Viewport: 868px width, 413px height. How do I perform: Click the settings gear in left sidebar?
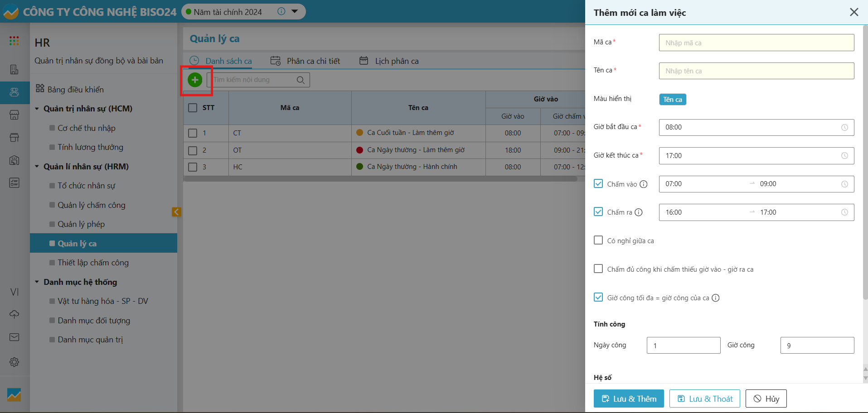point(14,362)
